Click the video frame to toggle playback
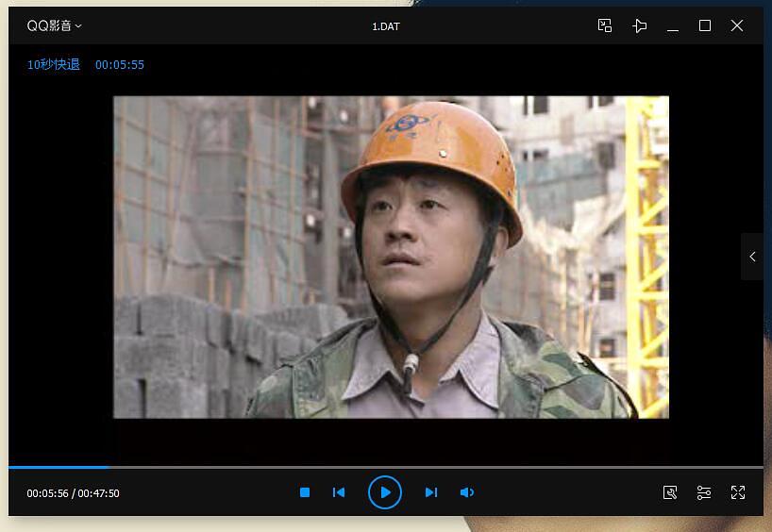772x532 pixels. coord(391,257)
